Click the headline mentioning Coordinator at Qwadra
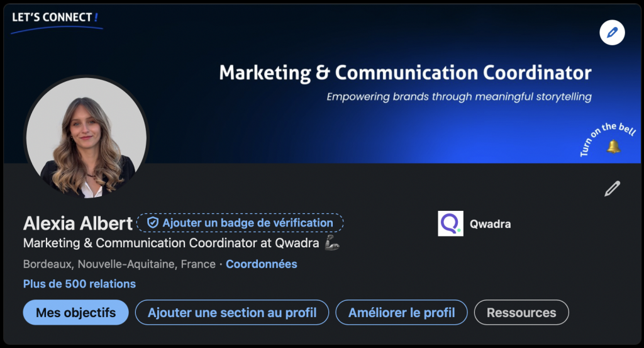Viewport: 644px width, 348px height. point(171,243)
